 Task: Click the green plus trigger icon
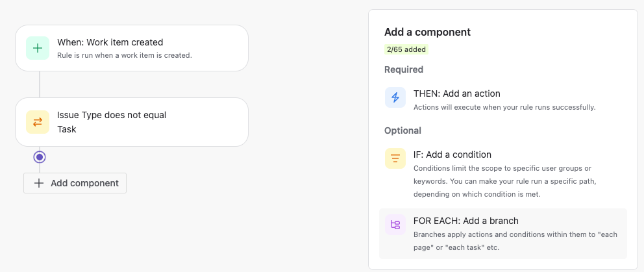[38, 48]
